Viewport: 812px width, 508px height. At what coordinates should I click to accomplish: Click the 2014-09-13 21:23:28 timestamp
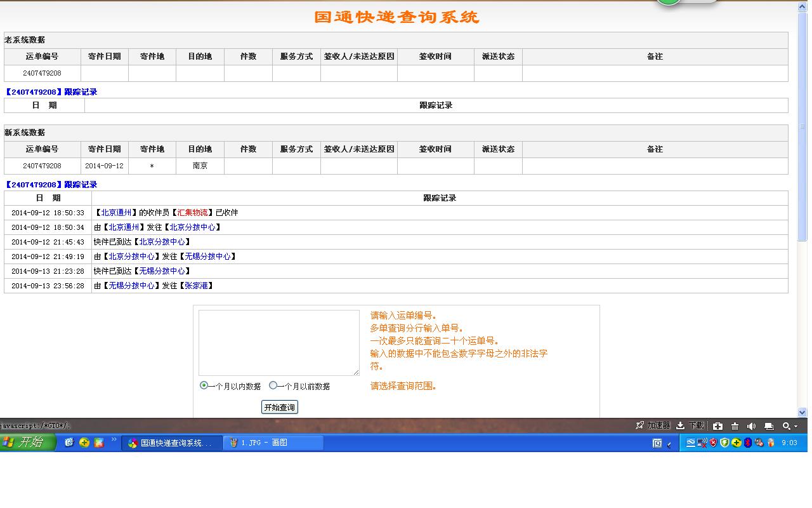[48, 271]
